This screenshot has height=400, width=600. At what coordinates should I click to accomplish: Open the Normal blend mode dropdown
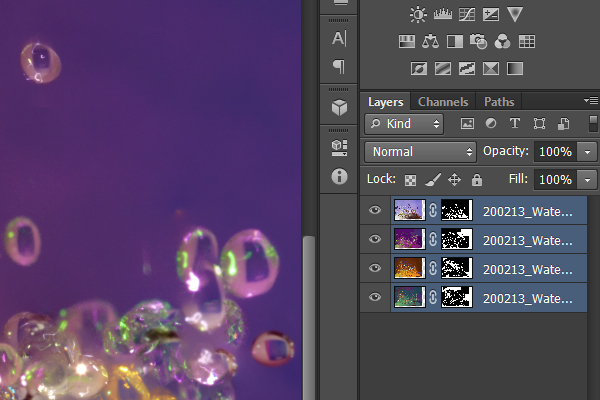(420, 152)
